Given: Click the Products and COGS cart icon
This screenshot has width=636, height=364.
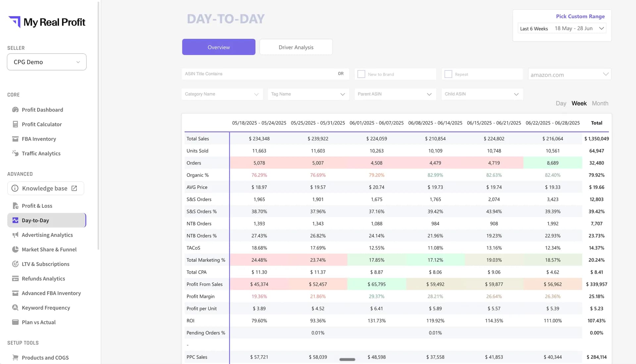Looking at the screenshot, I should (15, 357).
